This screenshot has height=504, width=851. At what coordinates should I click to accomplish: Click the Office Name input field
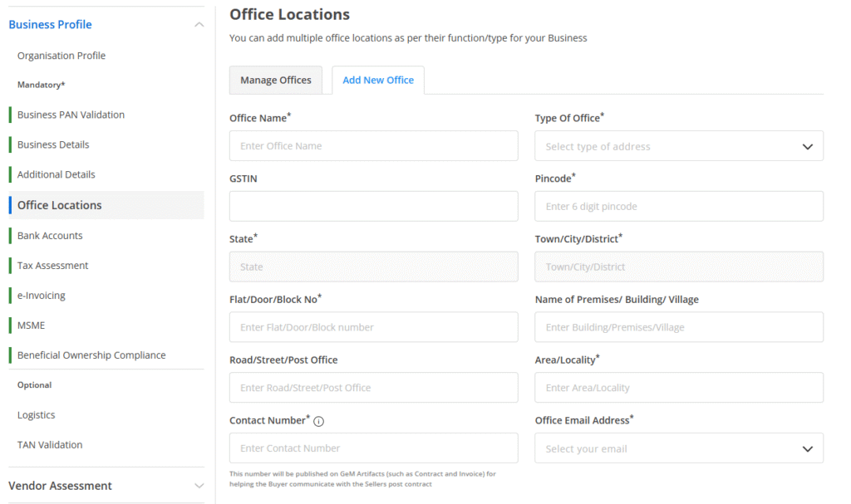pos(373,146)
